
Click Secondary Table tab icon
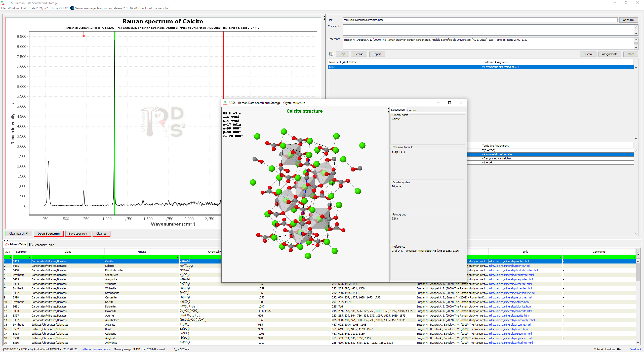pyautogui.click(x=31, y=245)
